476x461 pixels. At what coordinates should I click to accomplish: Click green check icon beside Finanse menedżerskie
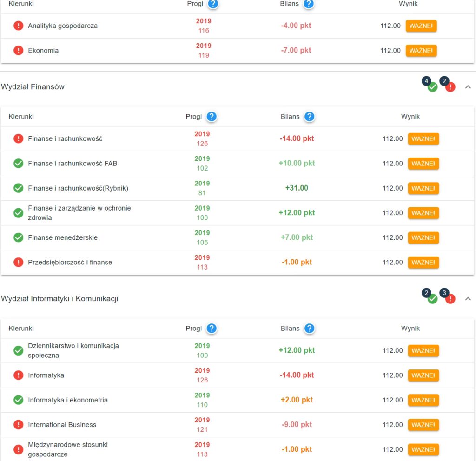click(18, 237)
